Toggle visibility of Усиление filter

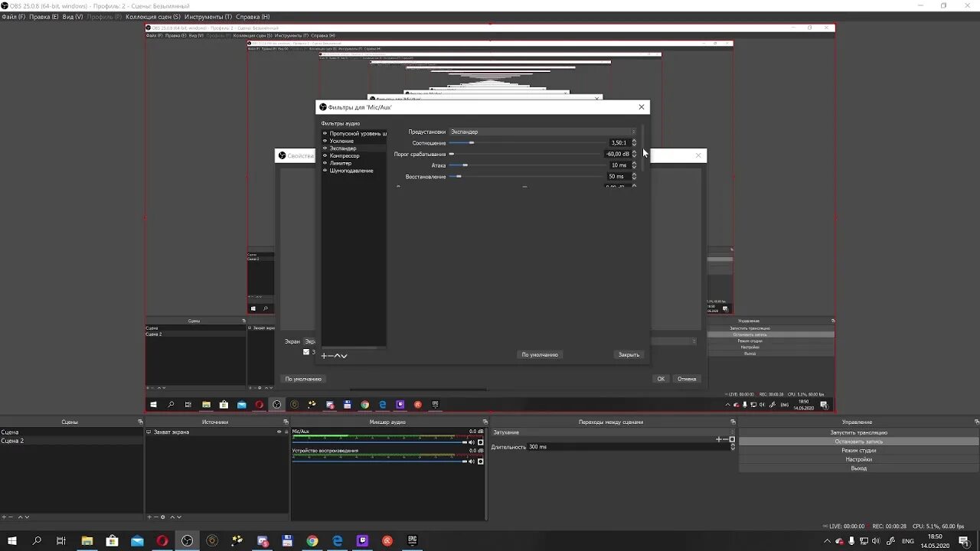(x=325, y=141)
